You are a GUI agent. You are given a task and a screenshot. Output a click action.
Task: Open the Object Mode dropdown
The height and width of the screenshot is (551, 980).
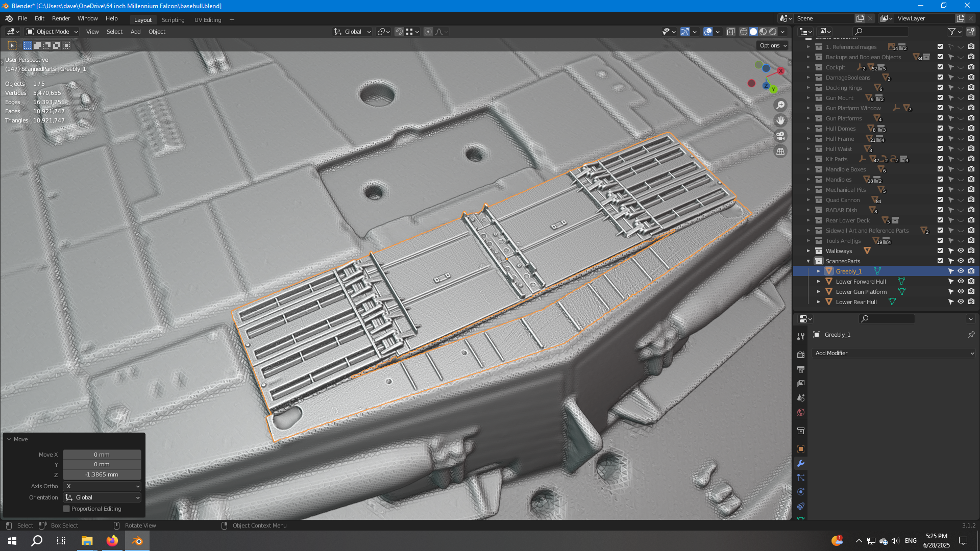(x=52, y=32)
